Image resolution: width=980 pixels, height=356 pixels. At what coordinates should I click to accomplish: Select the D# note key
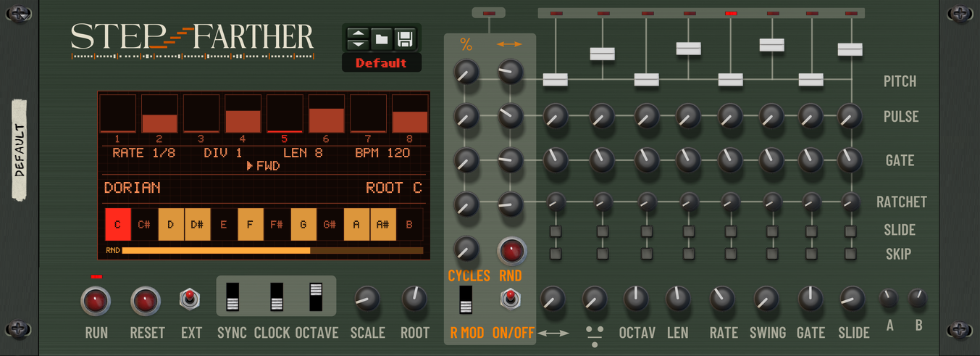[x=197, y=224]
